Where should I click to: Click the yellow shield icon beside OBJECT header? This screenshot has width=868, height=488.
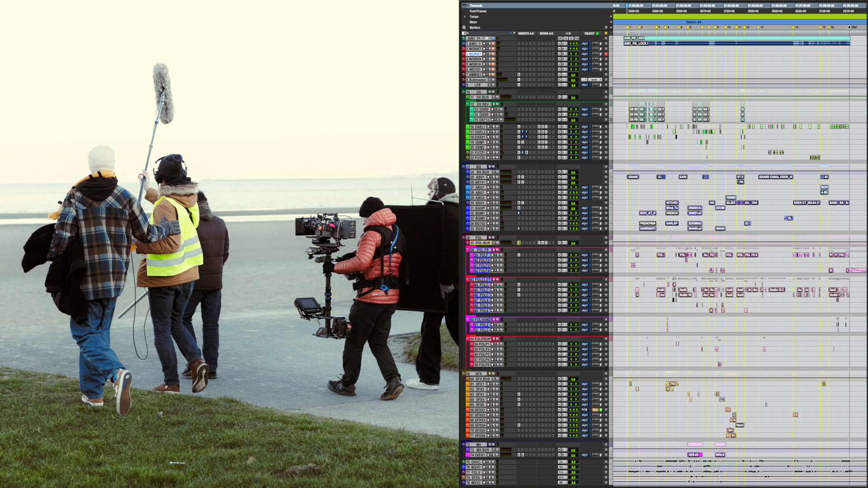pos(606,33)
